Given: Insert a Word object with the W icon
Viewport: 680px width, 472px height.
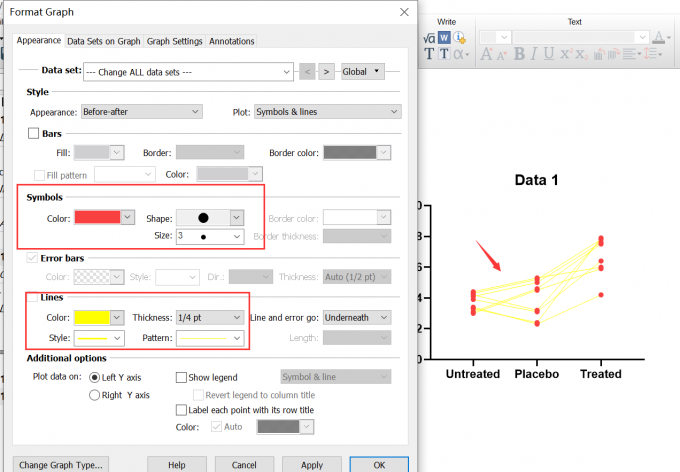Looking at the screenshot, I should (x=444, y=38).
